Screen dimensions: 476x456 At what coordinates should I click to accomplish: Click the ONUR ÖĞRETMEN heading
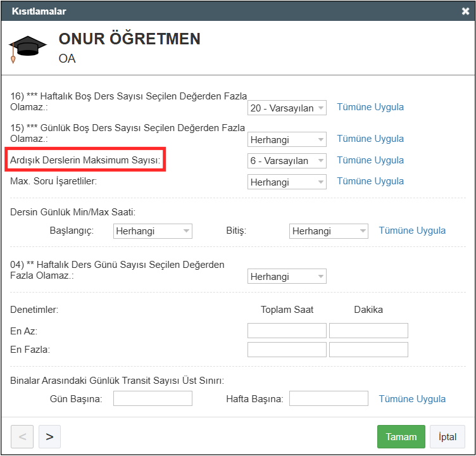pos(129,39)
